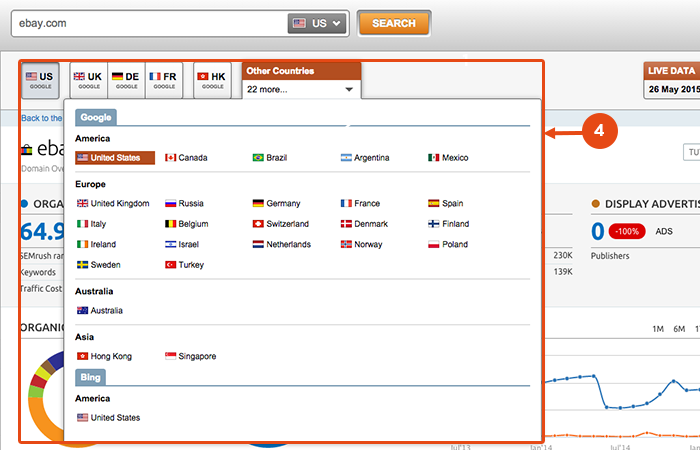Viewport: 700px width, 450px height.
Task: Click the 'Europe' region heading
Action: [90, 184]
